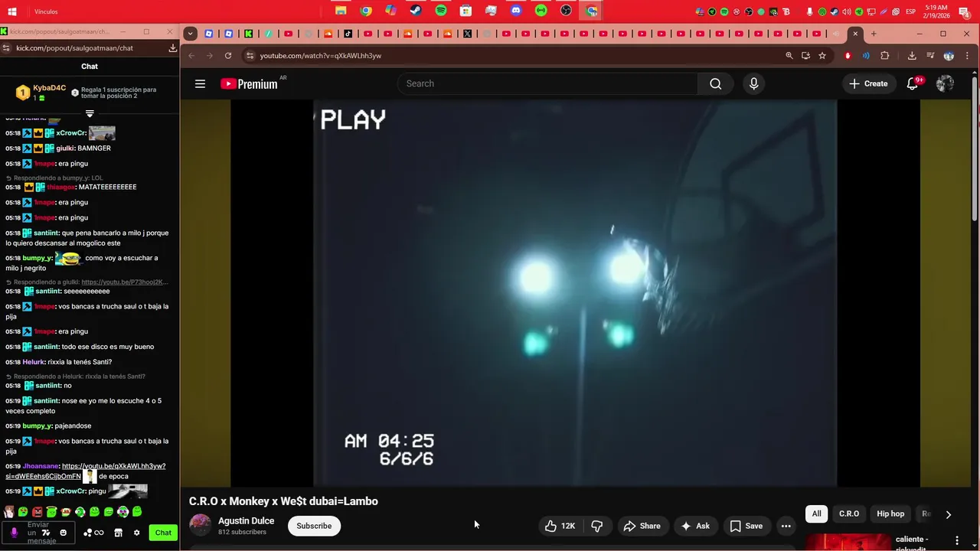Screen dimensions: 980x551
Task: Open the YouTube account avatar menu
Action: point(946,83)
